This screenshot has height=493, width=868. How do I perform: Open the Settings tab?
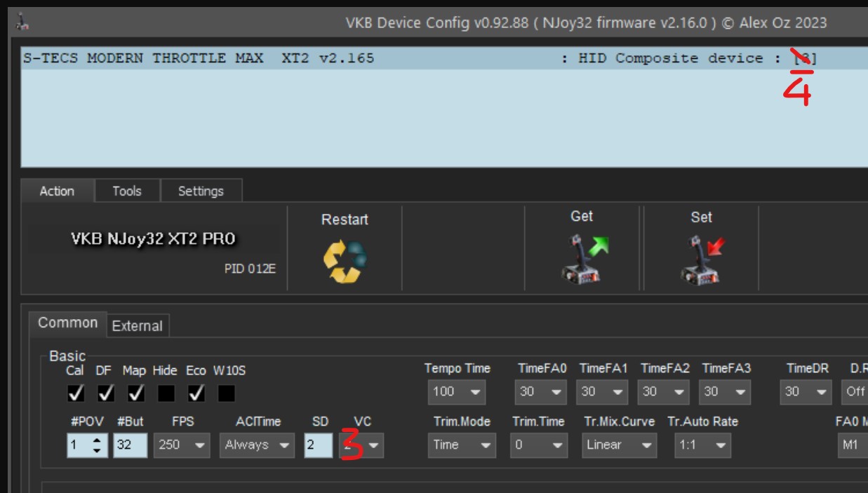[201, 191]
